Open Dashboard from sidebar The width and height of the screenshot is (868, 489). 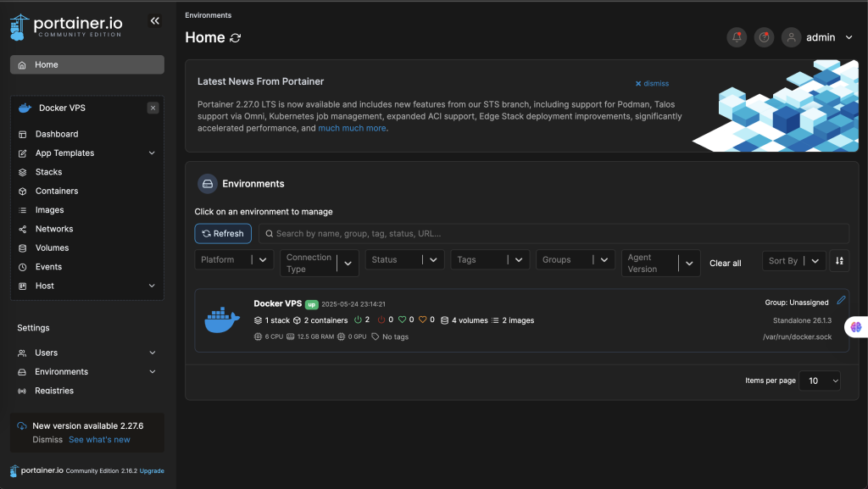[57, 134]
